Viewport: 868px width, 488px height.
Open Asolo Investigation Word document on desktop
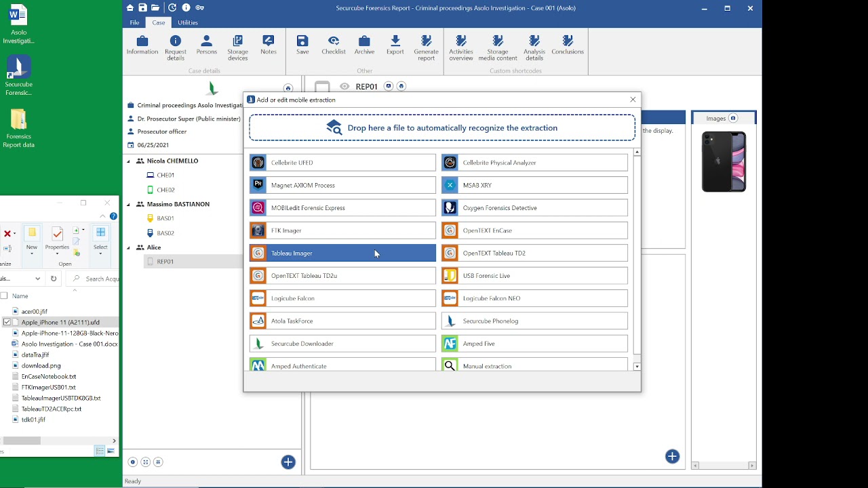click(18, 24)
